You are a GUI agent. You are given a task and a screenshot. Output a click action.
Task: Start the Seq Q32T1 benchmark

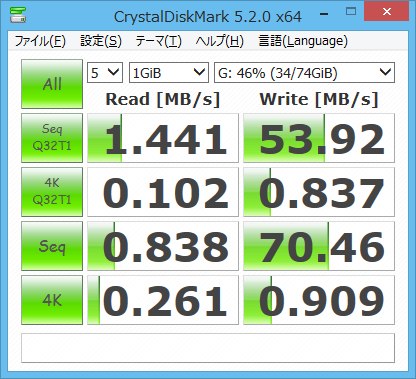[x=52, y=138]
